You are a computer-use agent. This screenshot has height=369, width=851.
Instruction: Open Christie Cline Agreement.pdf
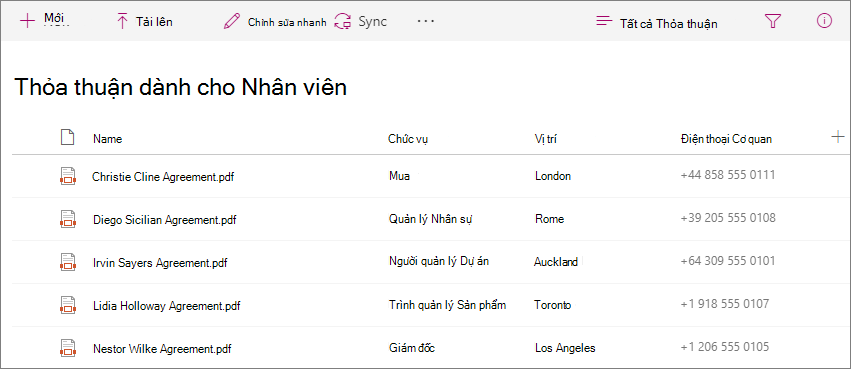coord(163,176)
